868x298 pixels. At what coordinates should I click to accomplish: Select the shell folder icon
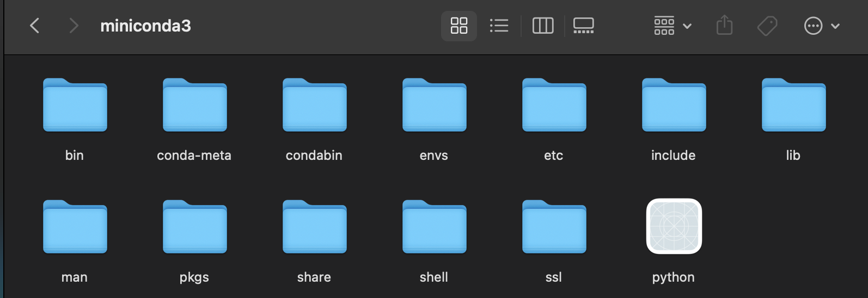coord(435,227)
